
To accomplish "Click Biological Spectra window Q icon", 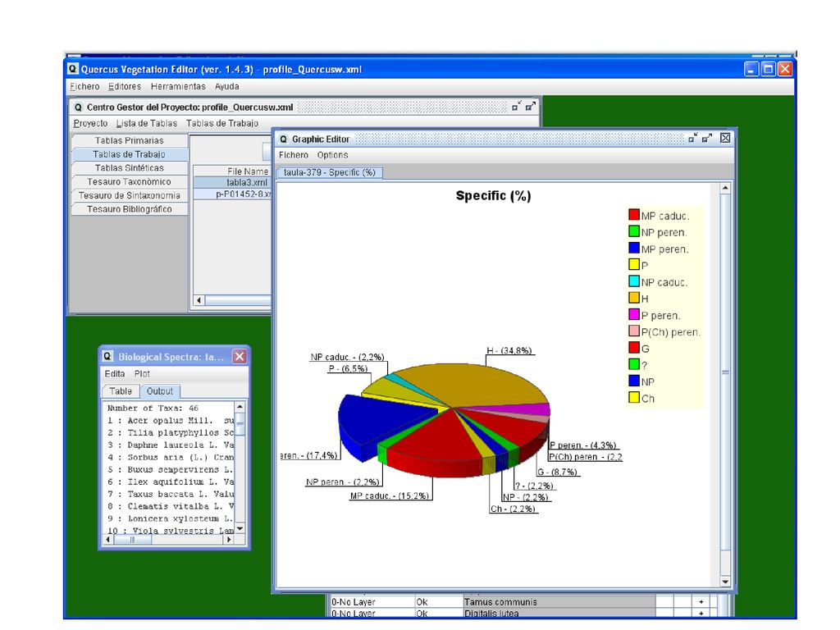I will point(107,356).
